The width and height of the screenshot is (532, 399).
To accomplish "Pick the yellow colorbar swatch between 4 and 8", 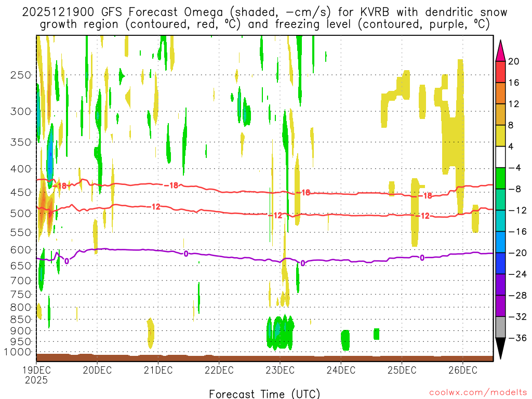I will (500, 136).
